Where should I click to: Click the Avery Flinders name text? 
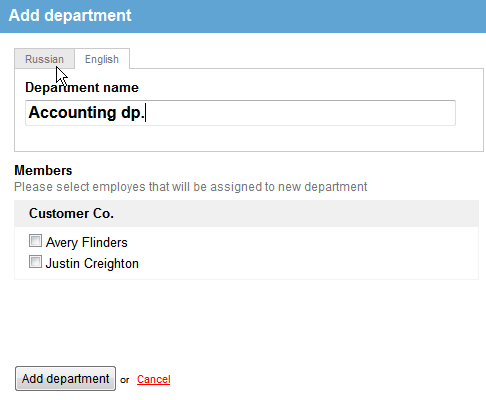(87, 242)
